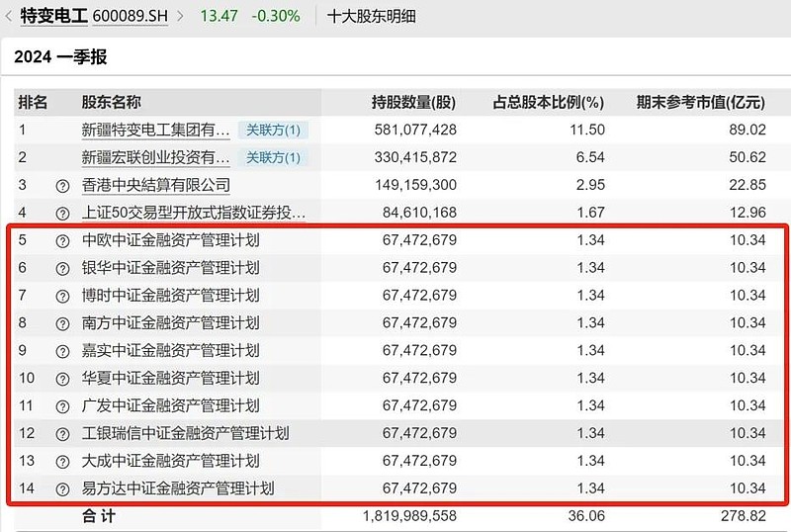Select shareholder 工银瑞信中证金融资产管理计划
791x532 pixels.
pyautogui.click(x=186, y=433)
